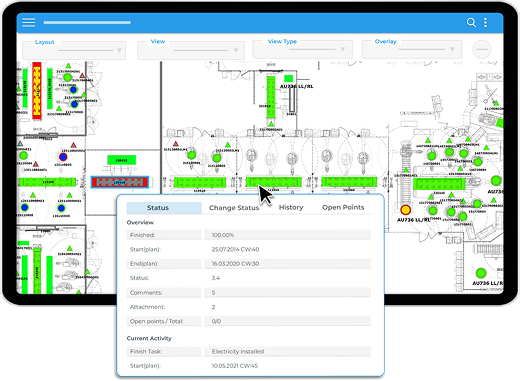Click the blue circle marker with red outline
The width and height of the screenshot is (521, 381).
[63, 157]
